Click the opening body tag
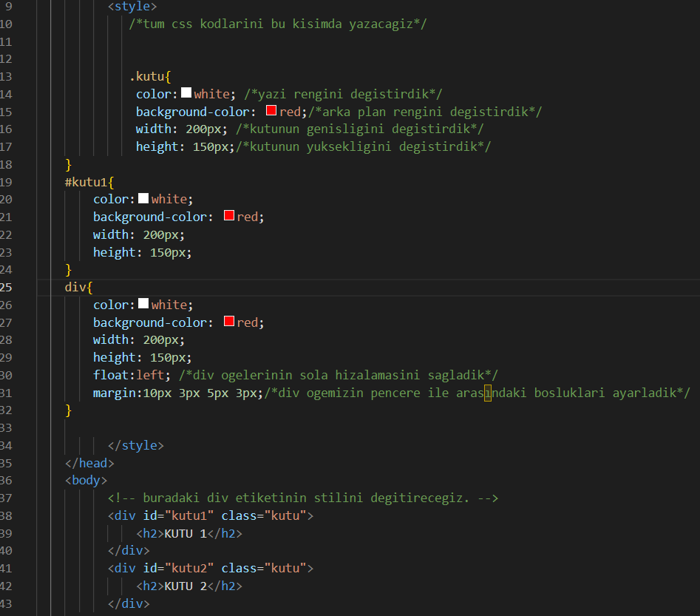The height and width of the screenshot is (616, 700). click(x=86, y=481)
